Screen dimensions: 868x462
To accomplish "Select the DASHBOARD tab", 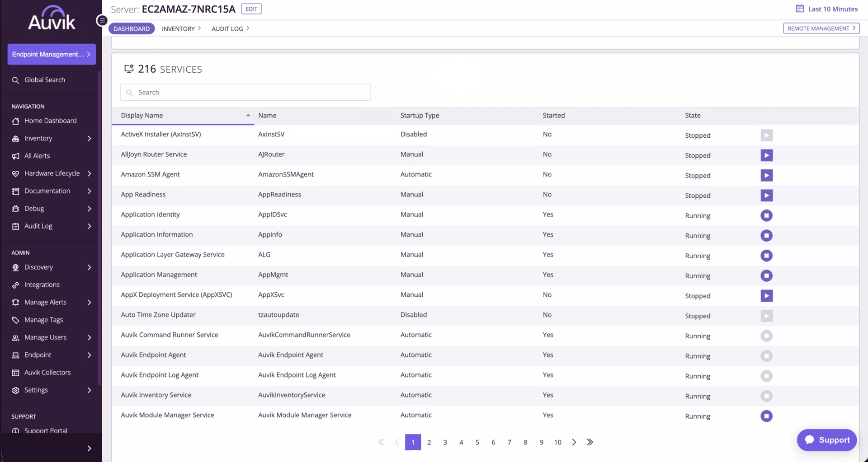I will [132, 28].
